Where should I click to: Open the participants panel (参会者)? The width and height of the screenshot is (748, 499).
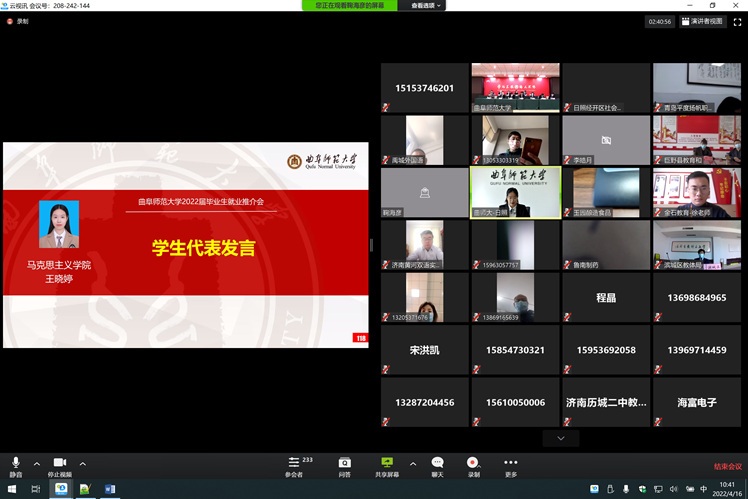click(294, 466)
